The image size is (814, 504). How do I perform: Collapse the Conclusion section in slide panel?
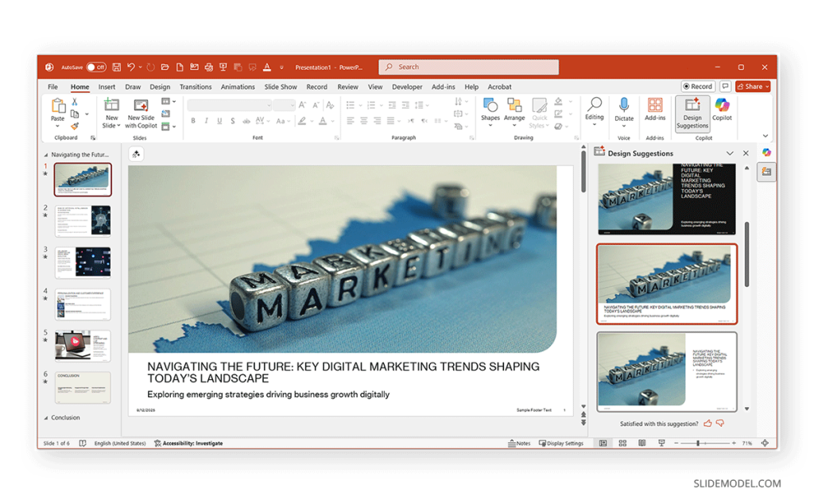tap(45, 417)
